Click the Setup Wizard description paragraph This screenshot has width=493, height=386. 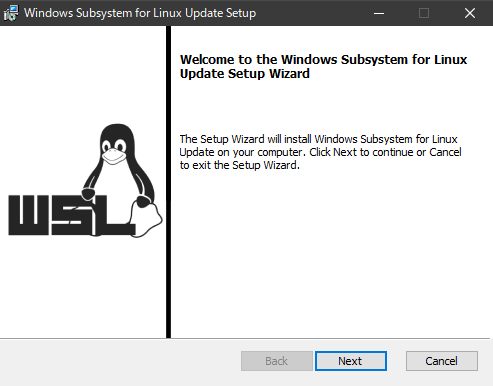320,152
